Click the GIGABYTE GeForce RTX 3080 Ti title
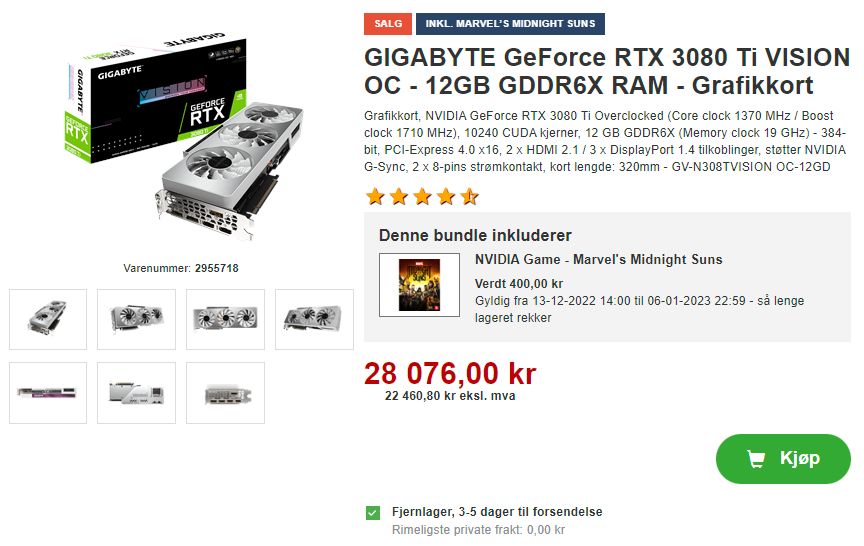864x546 pixels. pyautogui.click(x=607, y=72)
